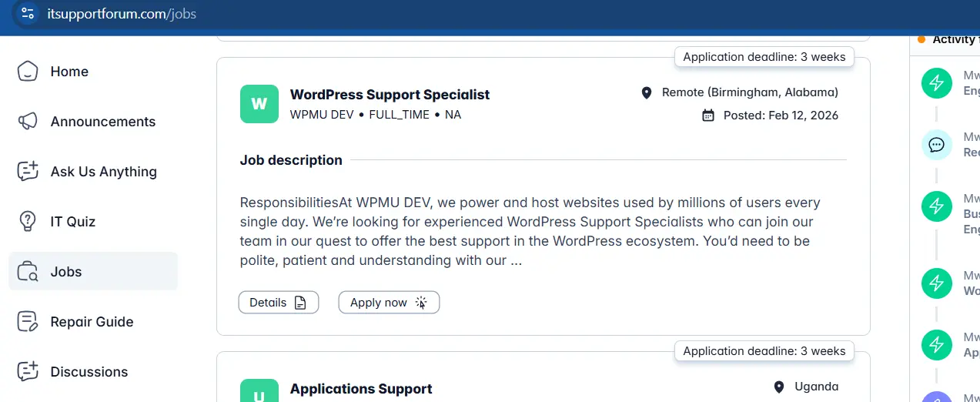The width and height of the screenshot is (980, 402).
Task: Click the green W company logo
Action: click(x=259, y=104)
